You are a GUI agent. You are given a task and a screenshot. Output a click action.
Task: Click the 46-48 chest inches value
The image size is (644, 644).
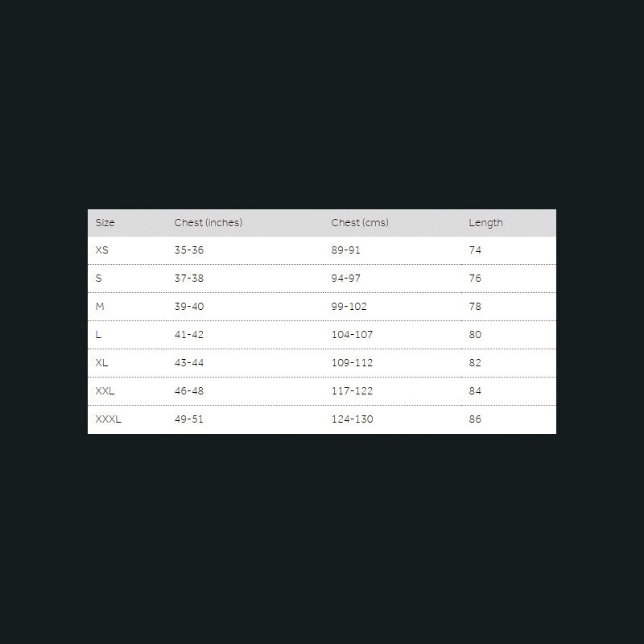click(x=189, y=391)
